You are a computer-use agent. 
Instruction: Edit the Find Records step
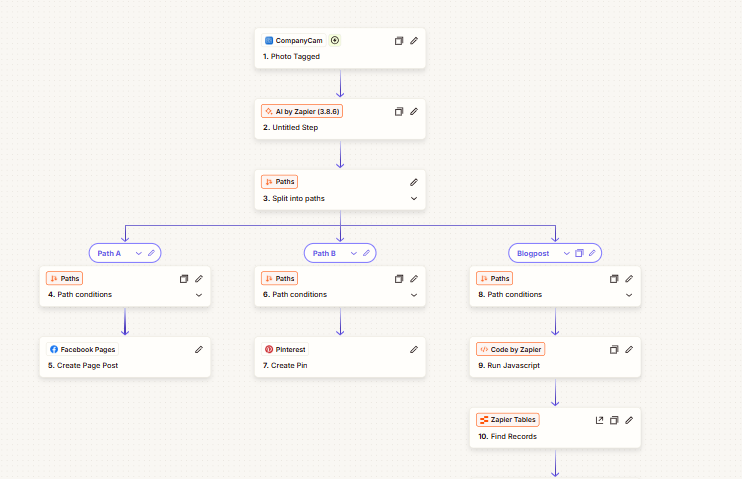point(629,420)
